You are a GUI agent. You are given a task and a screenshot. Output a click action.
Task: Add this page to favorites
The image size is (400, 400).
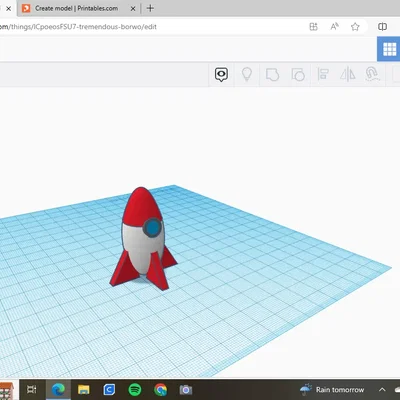(355, 27)
